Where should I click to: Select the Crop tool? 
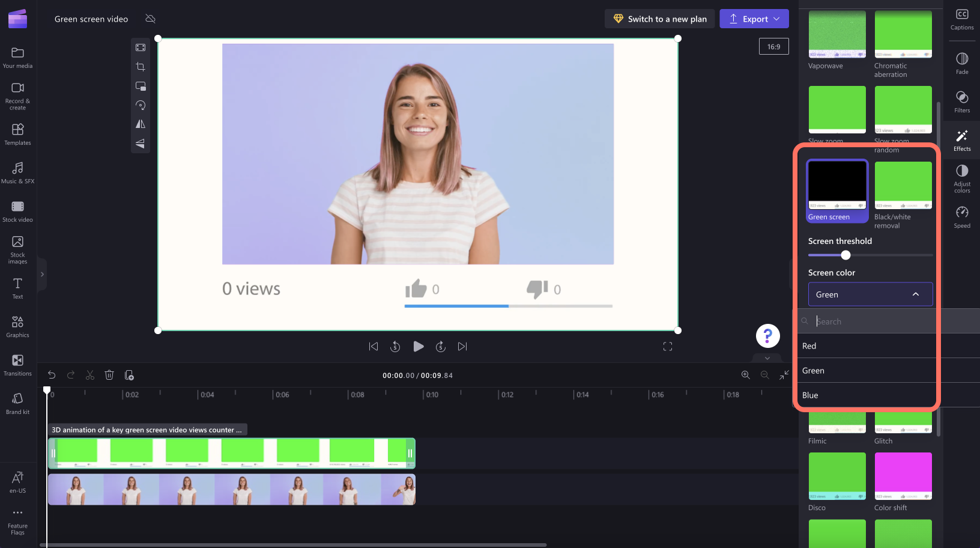click(141, 67)
